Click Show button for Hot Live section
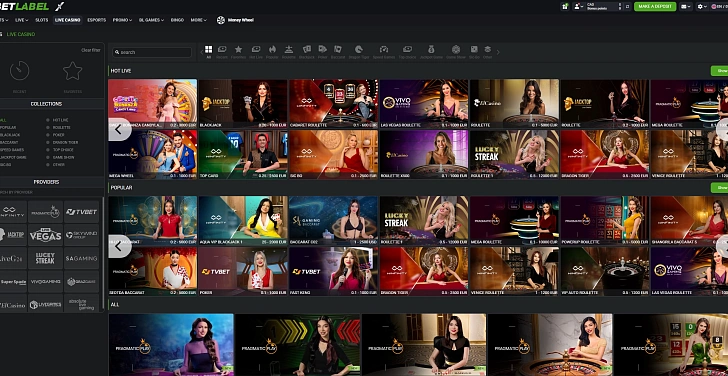The image size is (728, 376). pyautogui.click(x=720, y=71)
